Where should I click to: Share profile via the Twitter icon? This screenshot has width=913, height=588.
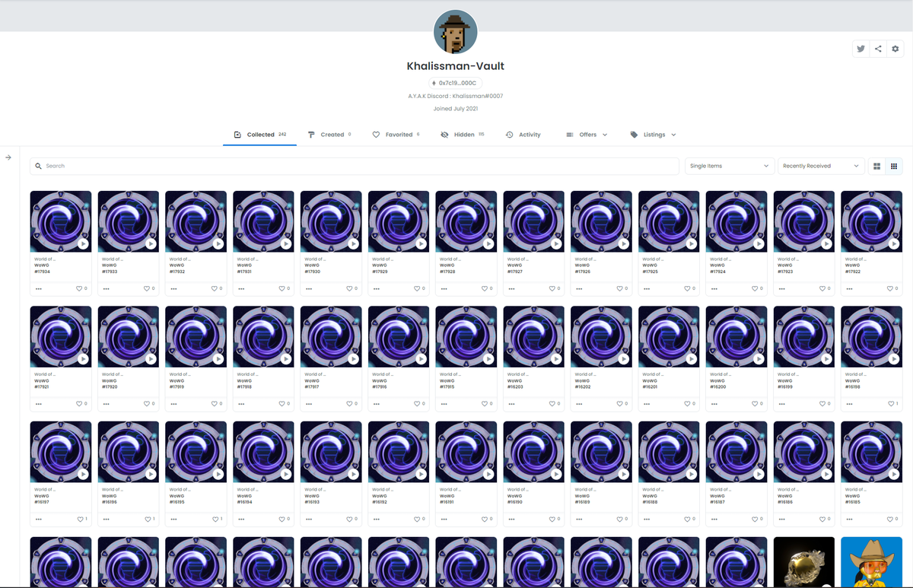click(861, 49)
